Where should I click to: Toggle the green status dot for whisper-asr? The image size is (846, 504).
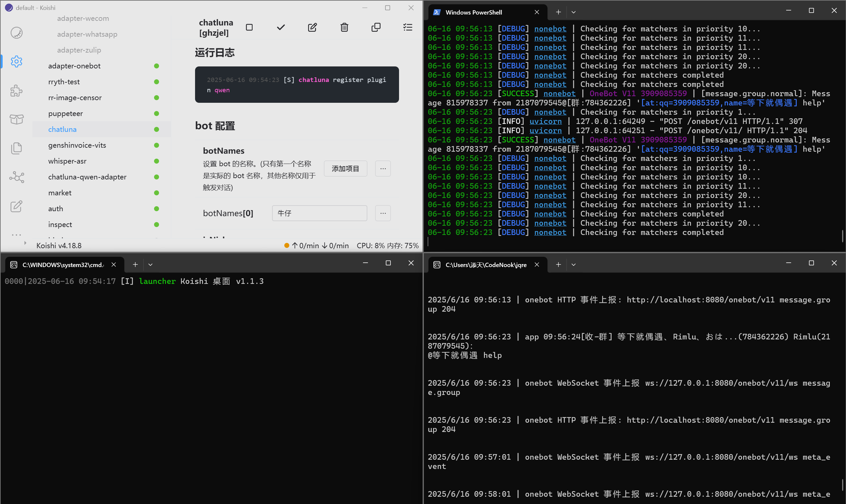156,161
